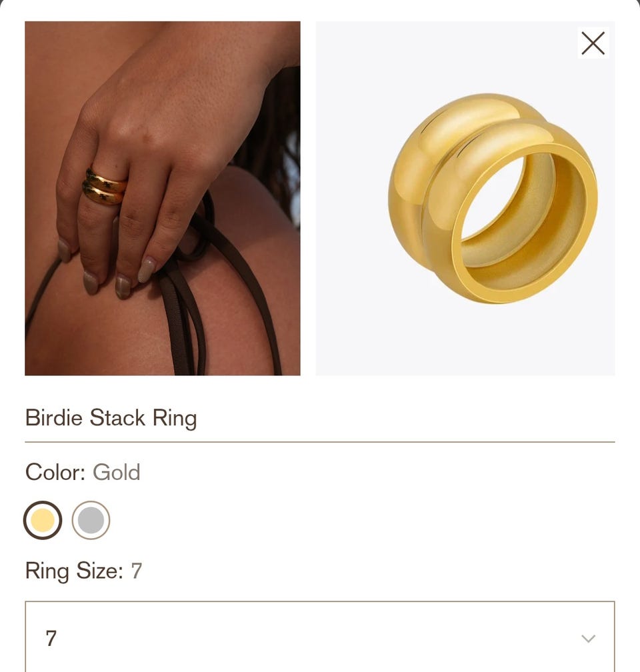Viewport: 640px width, 672px height.
Task: Open the Ring Size dropdown
Action: pos(320,637)
